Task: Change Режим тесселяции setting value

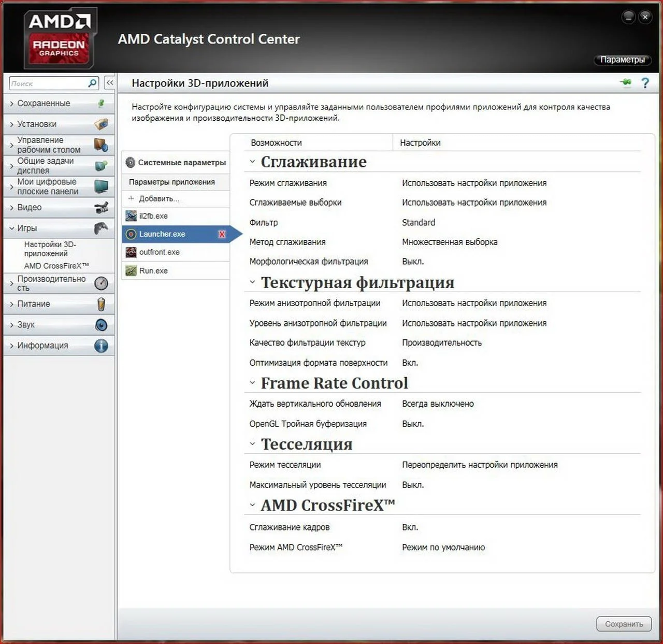Action: click(x=480, y=465)
